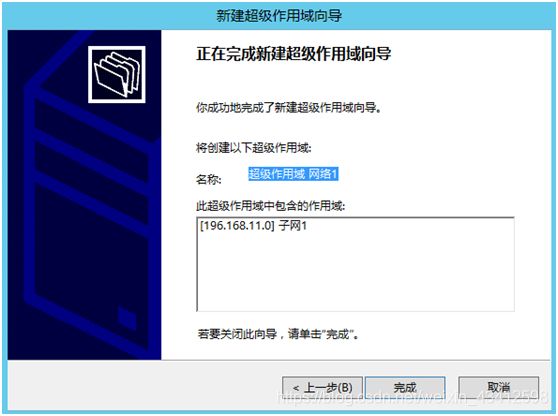This screenshot has height=416, width=558.
Task: Select the [196.168.11.0] 子网1 list entry
Action: 253,226
